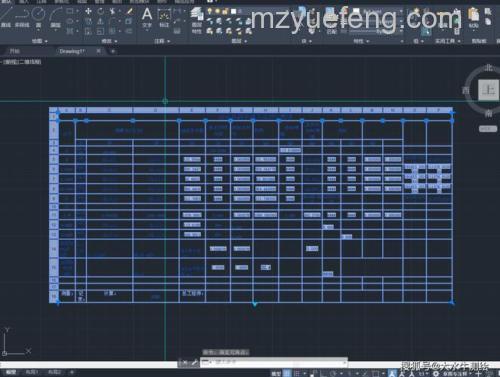Click North (北) on the ViewCube compass
500x377 pixels.
click(x=489, y=68)
